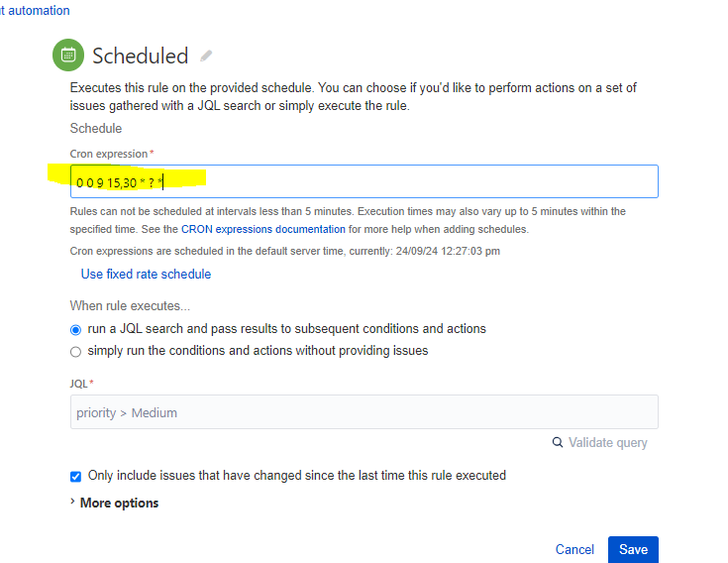Click the magnifier icon next to Validate query
This screenshot has width=728, height=563.
(x=558, y=442)
